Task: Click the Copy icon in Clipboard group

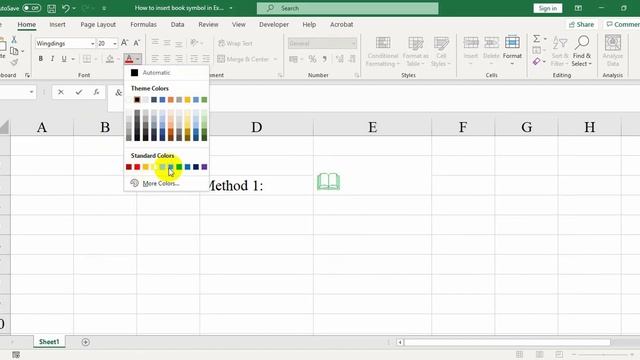Action: 14,51
